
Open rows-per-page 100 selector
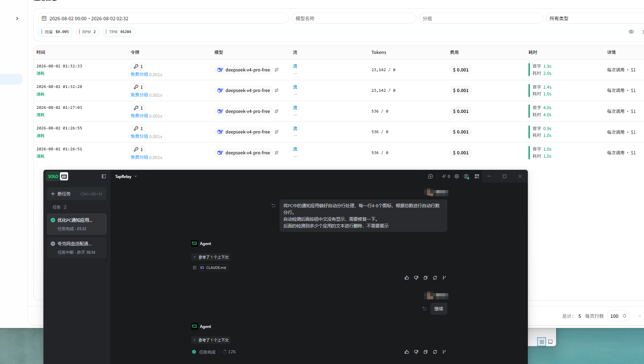point(618,316)
